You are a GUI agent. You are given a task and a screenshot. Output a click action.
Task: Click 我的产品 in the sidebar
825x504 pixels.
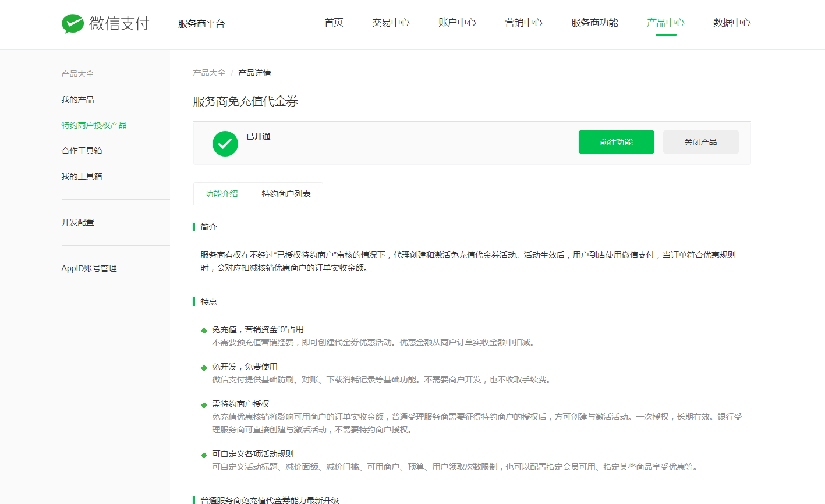pos(77,100)
